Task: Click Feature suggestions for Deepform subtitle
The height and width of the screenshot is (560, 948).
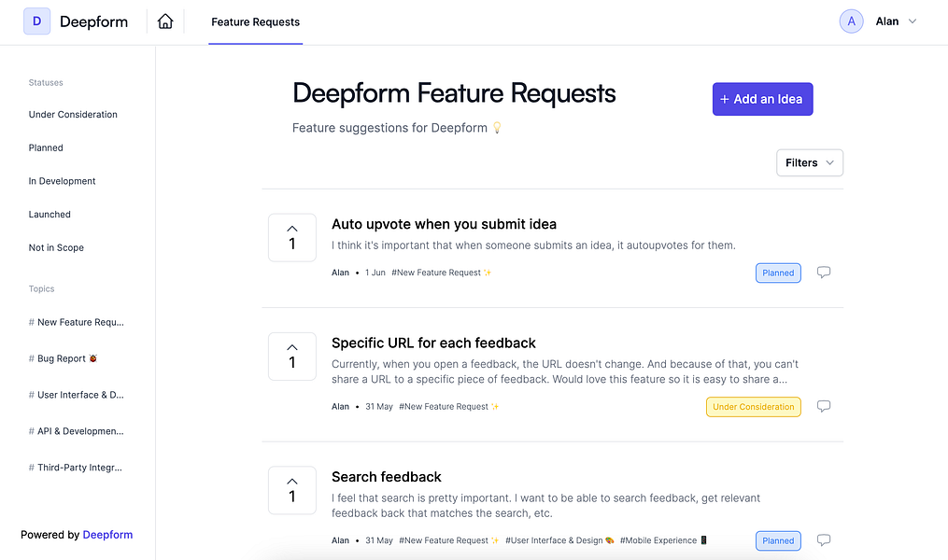Action: click(x=397, y=128)
